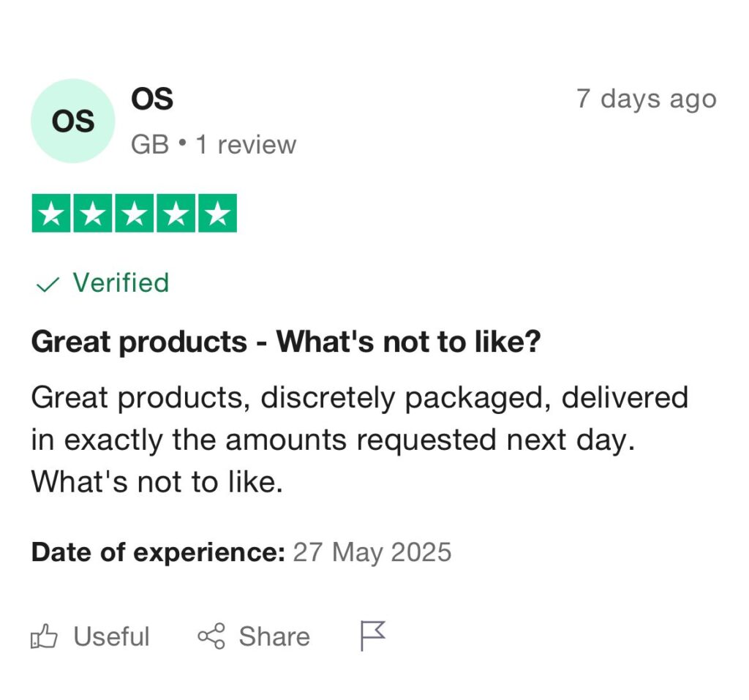This screenshot has width=749, height=700.
Task: Click the OS avatar circle
Action: (x=73, y=121)
